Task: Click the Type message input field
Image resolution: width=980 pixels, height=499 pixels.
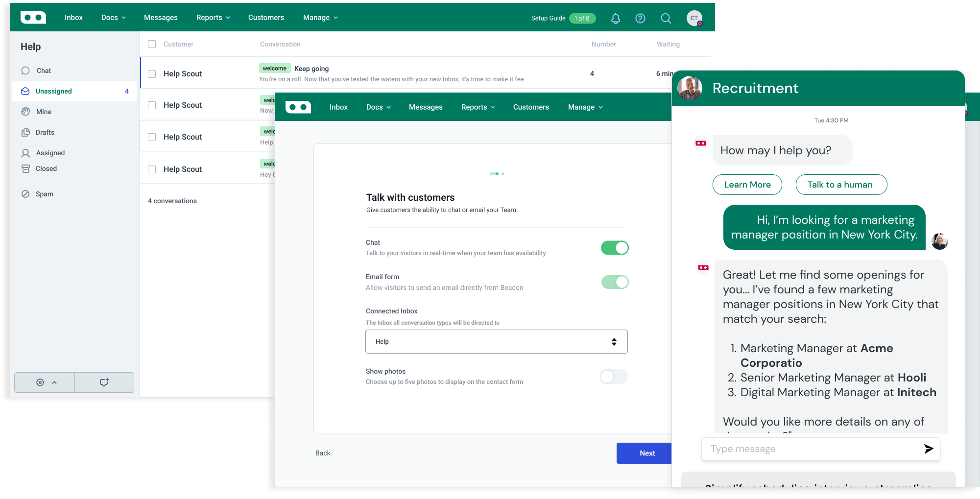Action: 820,449
